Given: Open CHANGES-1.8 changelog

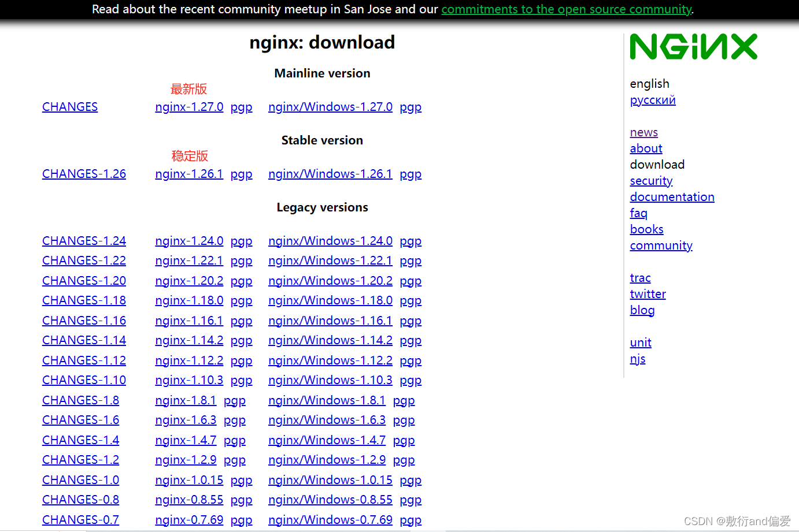Looking at the screenshot, I should (x=80, y=400).
